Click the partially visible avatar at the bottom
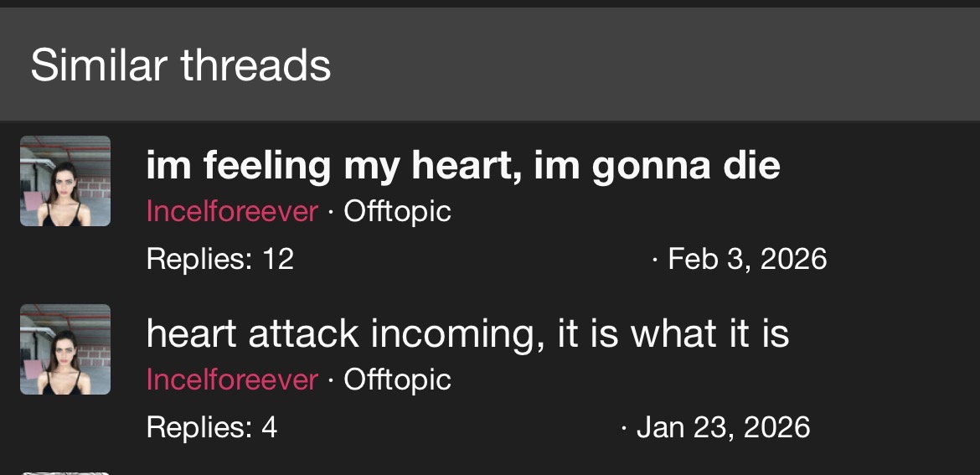980x475 pixels. (65, 472)
